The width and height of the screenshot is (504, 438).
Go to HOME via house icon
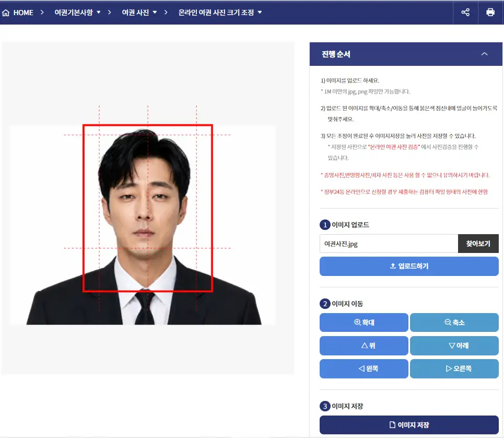click(6, 13)
